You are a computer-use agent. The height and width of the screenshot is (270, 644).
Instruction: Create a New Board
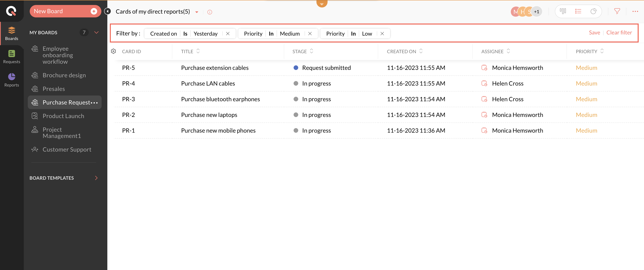[x=65, y=11]
